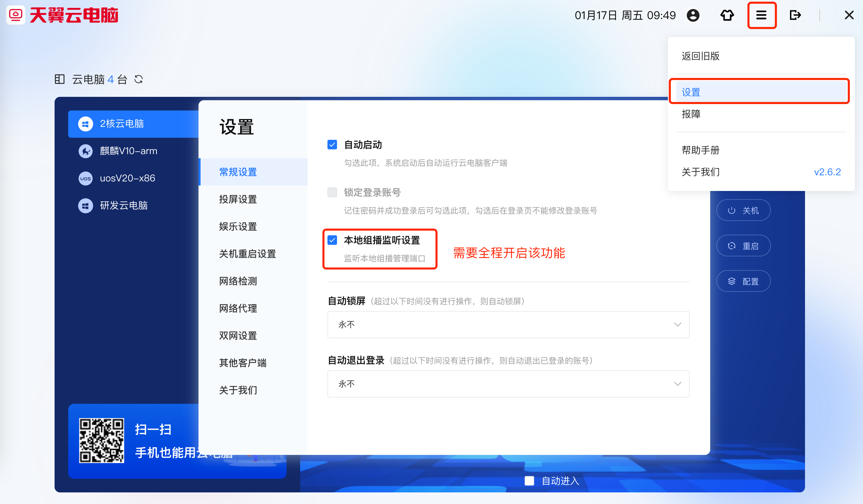Open the skin theme shirt icon
Viewport: 863px width, 504px height.
point(727,15)
